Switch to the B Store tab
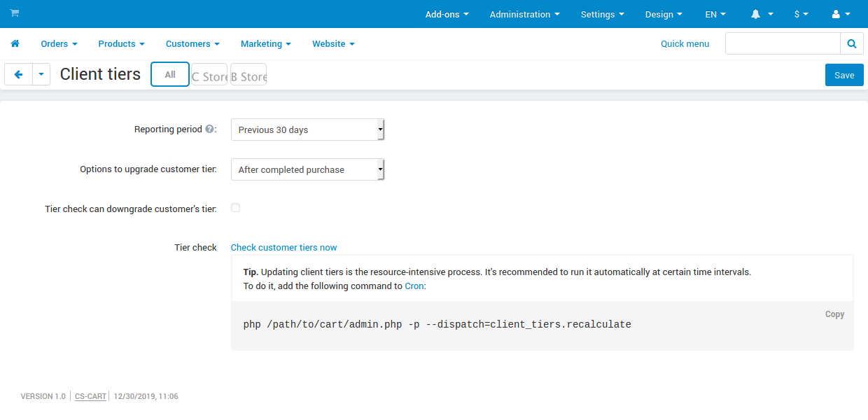 pos(248,74)
